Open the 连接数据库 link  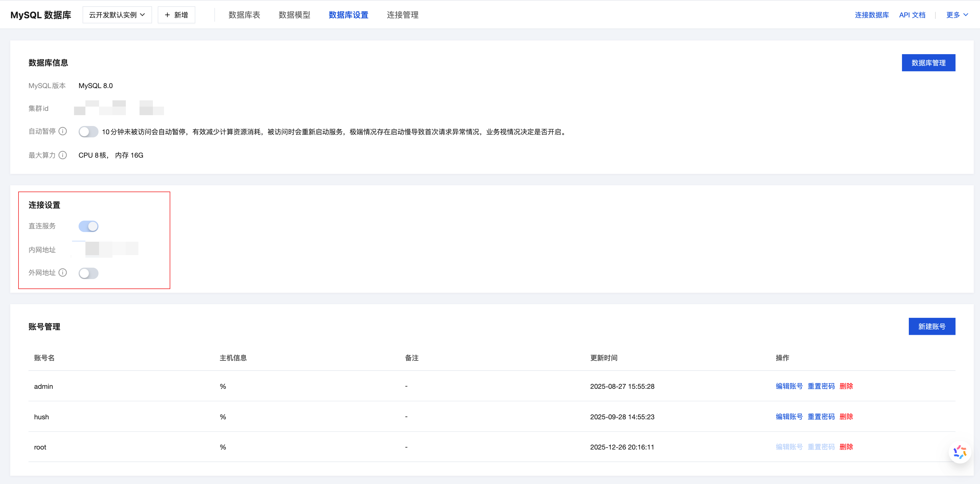[872, 15]
